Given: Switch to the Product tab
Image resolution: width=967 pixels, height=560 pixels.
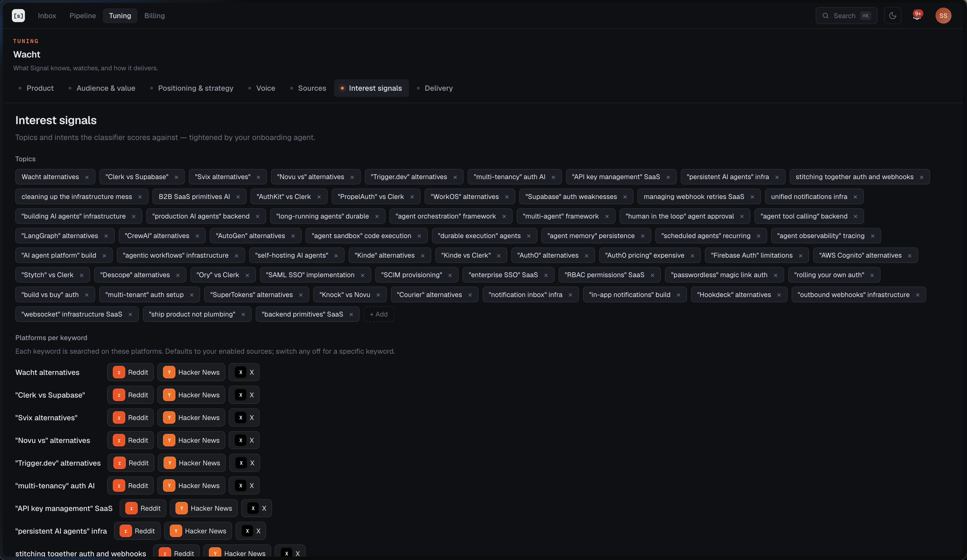Looking at the screenshot, I should pyautogui.click(x=36, y=88).
